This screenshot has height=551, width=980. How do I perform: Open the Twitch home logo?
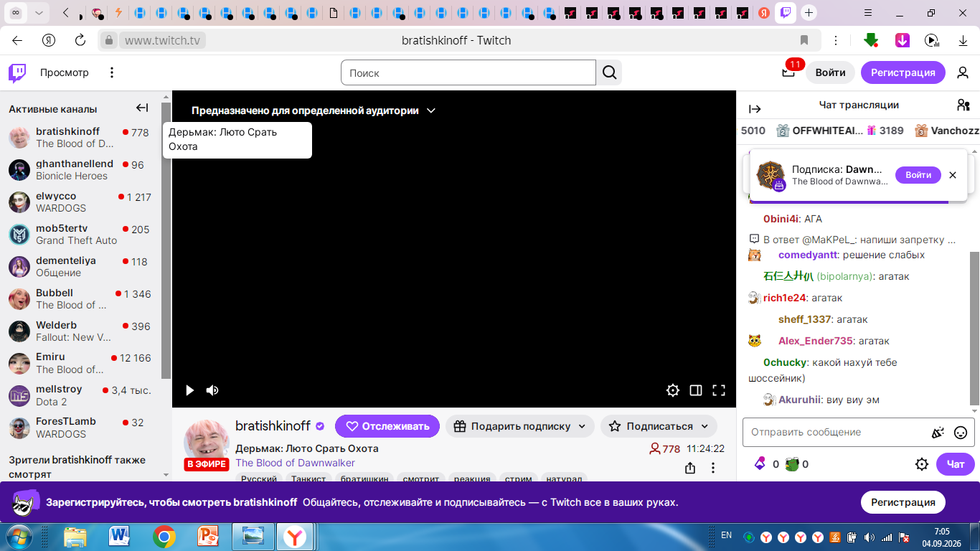tap(17, 72)
